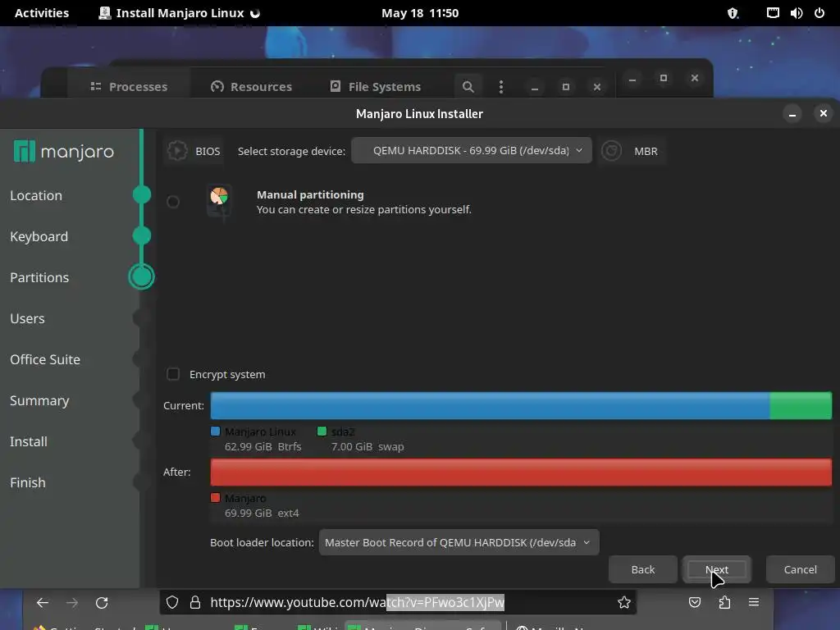The height and width of the screenshot is (630, 840).
Task: Click the MBR partition table icon
Action: [x=611, y=151]
